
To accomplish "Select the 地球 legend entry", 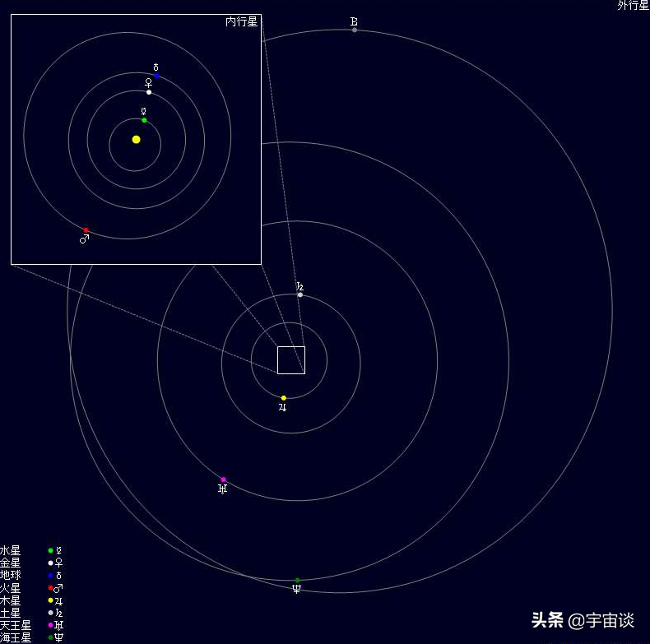I will 11,575.
